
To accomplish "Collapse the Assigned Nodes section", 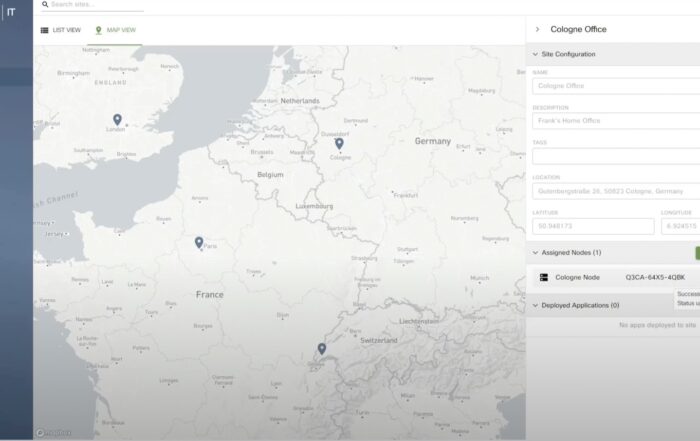I will pyautogui.click(x=535, y=253).
